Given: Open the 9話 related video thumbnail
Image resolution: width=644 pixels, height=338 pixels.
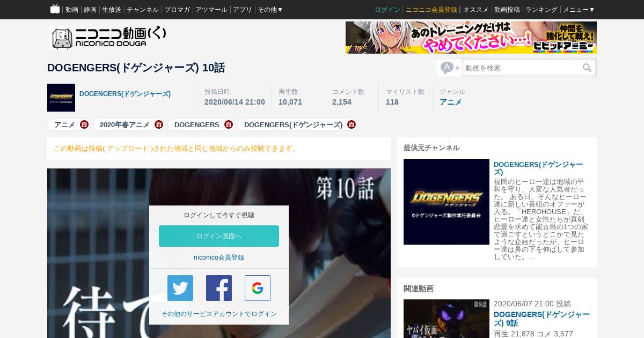Looking at the screenshot, I should point(447,319).
